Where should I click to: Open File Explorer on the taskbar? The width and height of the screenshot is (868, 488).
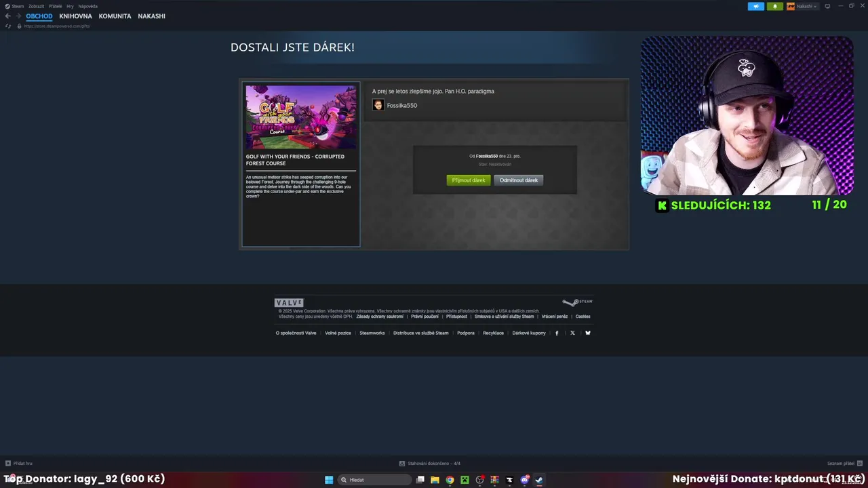click(435, 480)
